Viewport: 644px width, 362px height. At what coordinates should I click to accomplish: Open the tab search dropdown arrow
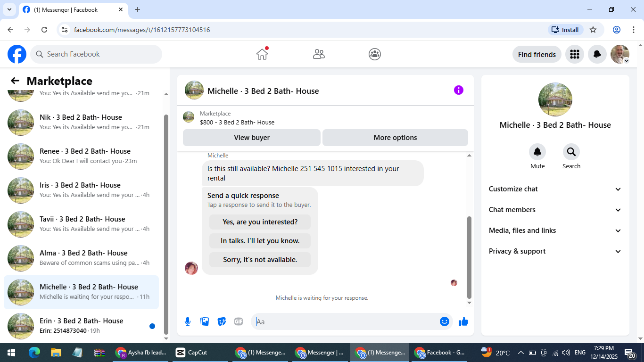tap(9, 9)
